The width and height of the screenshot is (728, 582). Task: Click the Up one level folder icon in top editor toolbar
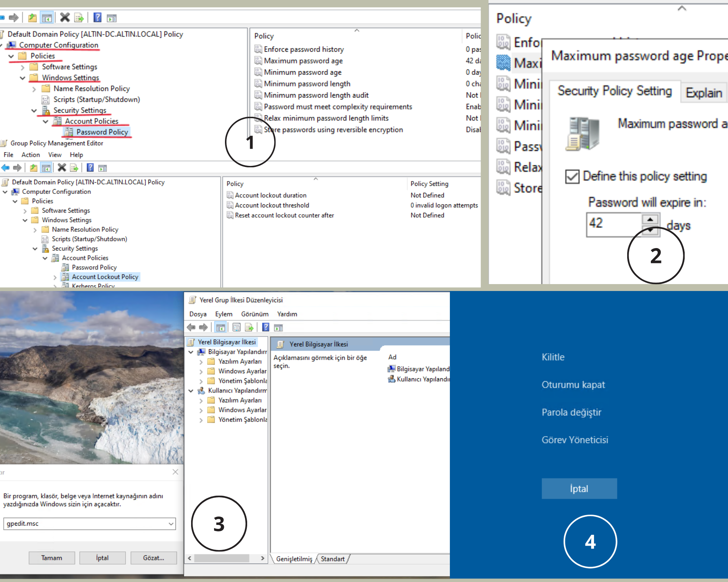point(32,17)
